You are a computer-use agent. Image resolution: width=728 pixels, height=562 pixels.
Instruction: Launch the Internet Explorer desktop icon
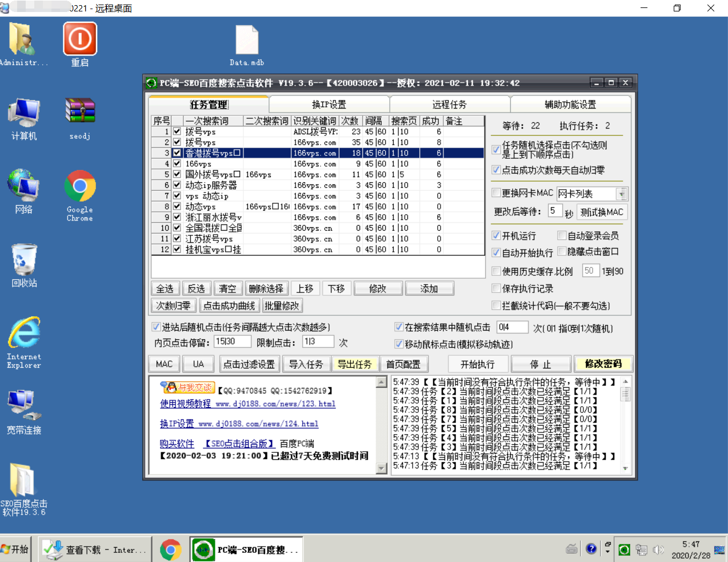tap(24, 343)
